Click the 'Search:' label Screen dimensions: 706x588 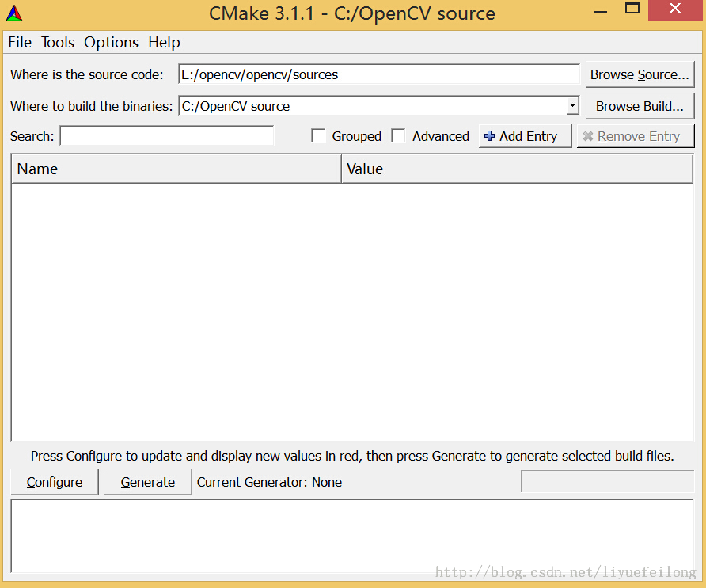click(32, 136)
